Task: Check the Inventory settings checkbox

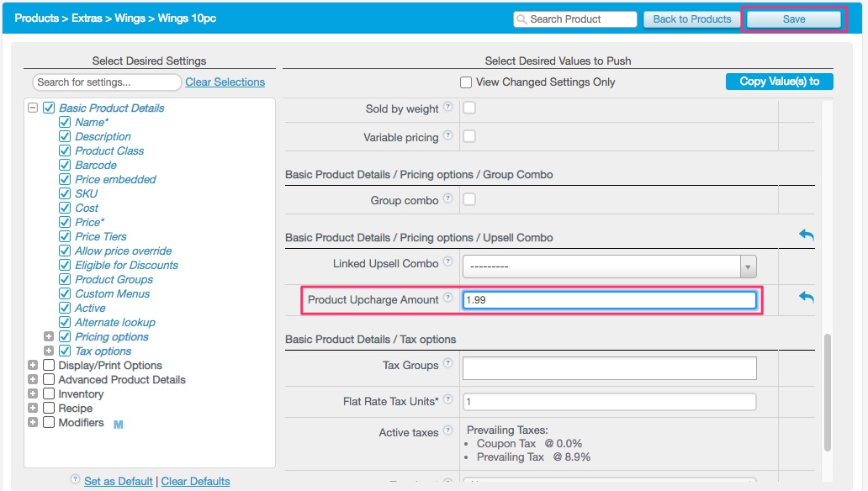Action: tap(49, 393)
